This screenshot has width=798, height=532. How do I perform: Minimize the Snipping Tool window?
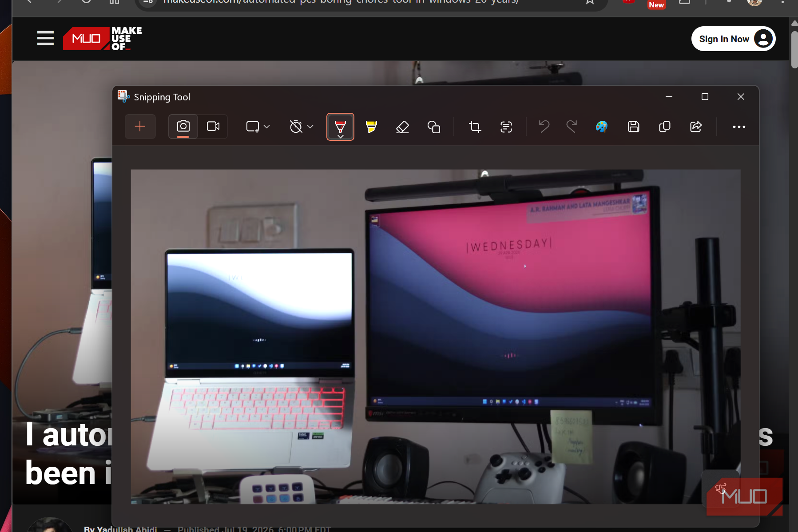669,96
